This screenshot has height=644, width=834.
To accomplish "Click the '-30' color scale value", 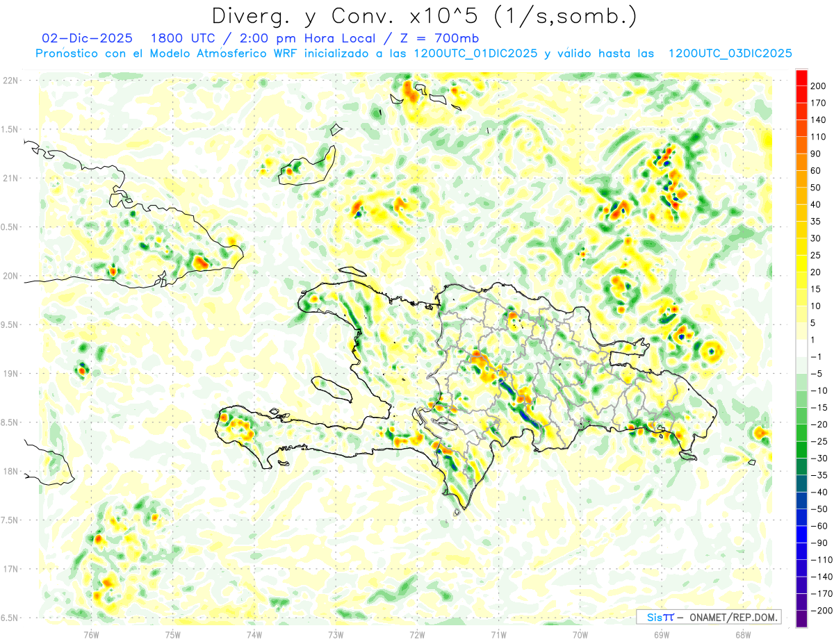I will point(820,458).
